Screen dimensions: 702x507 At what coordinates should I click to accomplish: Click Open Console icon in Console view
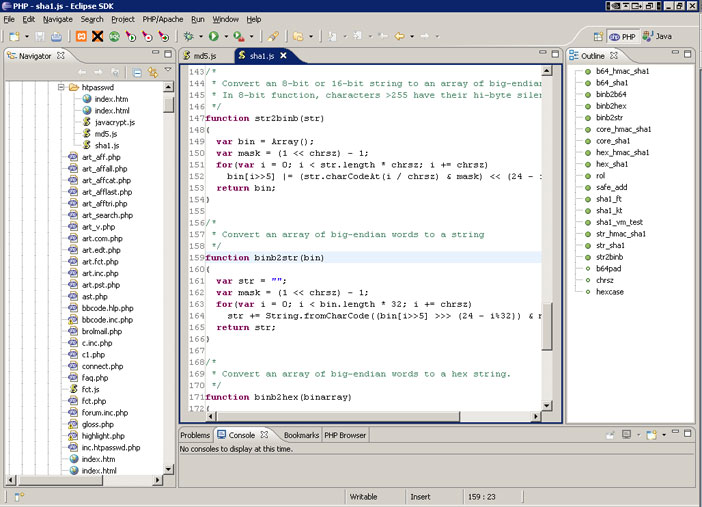click(x=651, y=434)
